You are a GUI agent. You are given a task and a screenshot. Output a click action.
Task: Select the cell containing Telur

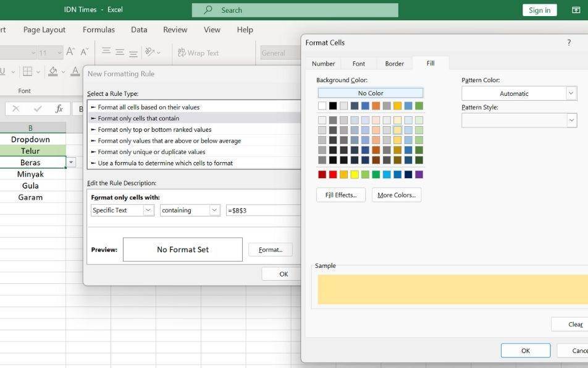[x=33, y=151]
